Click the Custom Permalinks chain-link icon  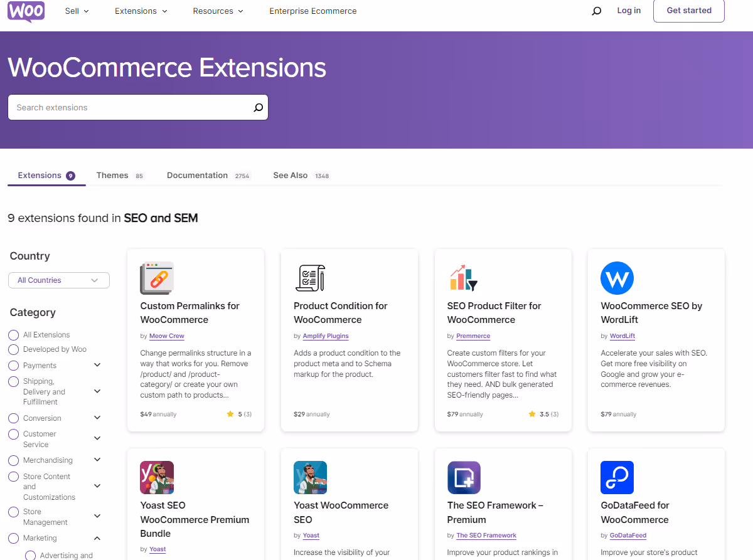pyautogui.click(x=157, y=278)
